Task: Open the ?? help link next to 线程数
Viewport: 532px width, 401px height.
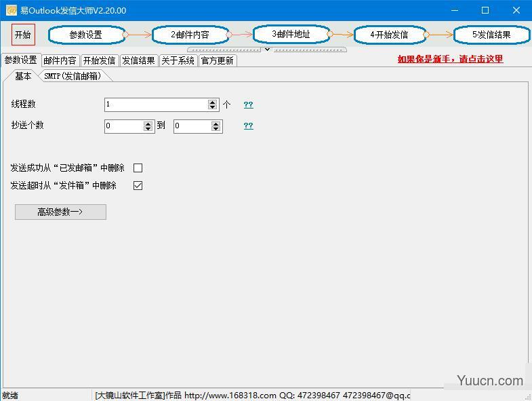Action: coord(248,104)
